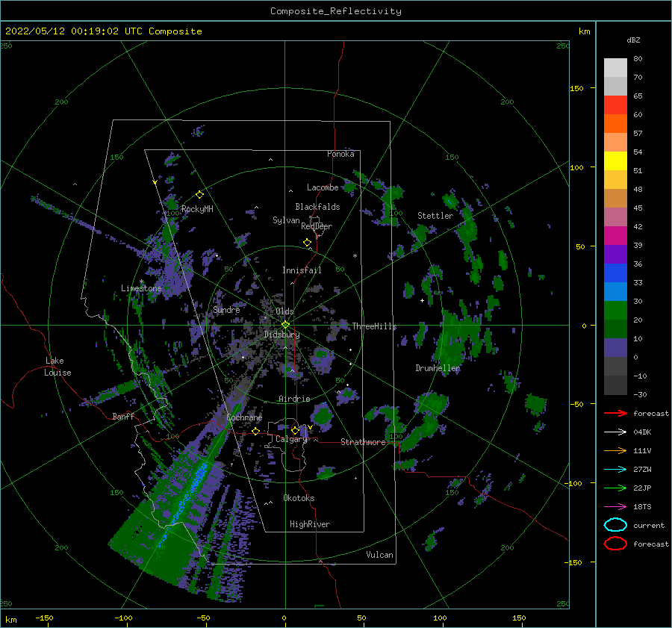The width and height of the screenshot is (672, 628).
Task: Click the Okotoks label
Action: [x=299, y=497]
